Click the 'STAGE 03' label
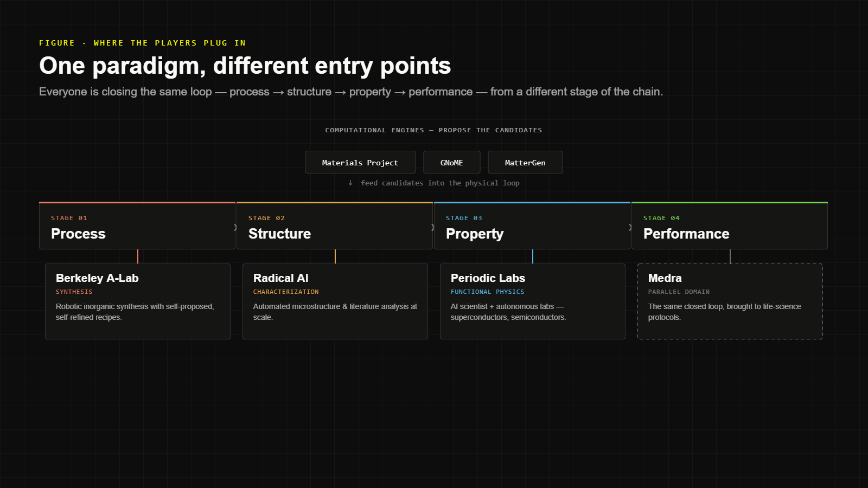The image size is (868, 488). [464, 218]
